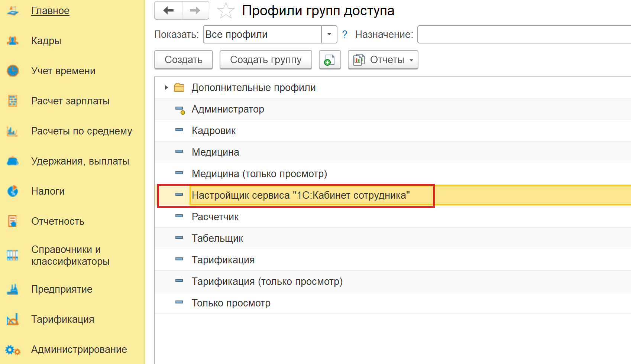Open the Показать dropdown arrow
Screen dimensions: 631x364
(329, 35)
